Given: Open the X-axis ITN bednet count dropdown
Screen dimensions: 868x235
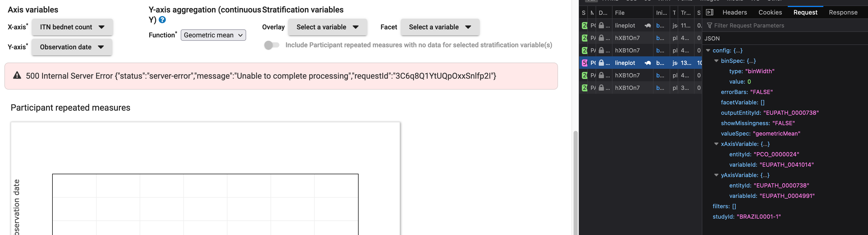Looking at the screenshot, I should coord(72,27).
